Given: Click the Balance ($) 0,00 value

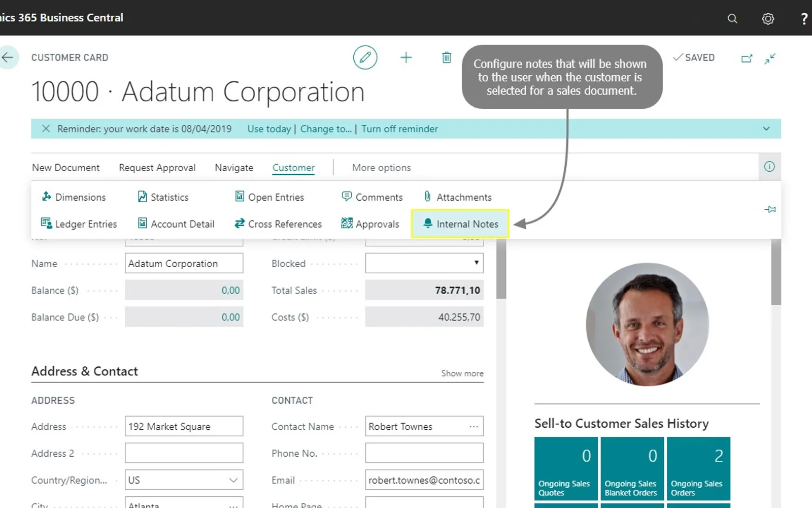Looking at the screenshot, I should (230, 290).
